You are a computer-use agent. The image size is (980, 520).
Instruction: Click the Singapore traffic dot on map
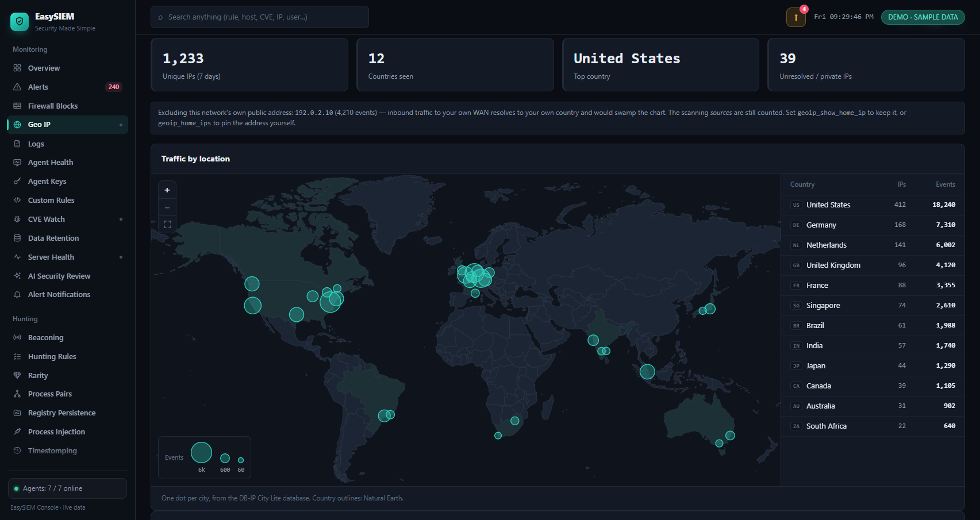pyautogui.click(x=647, y=372)
